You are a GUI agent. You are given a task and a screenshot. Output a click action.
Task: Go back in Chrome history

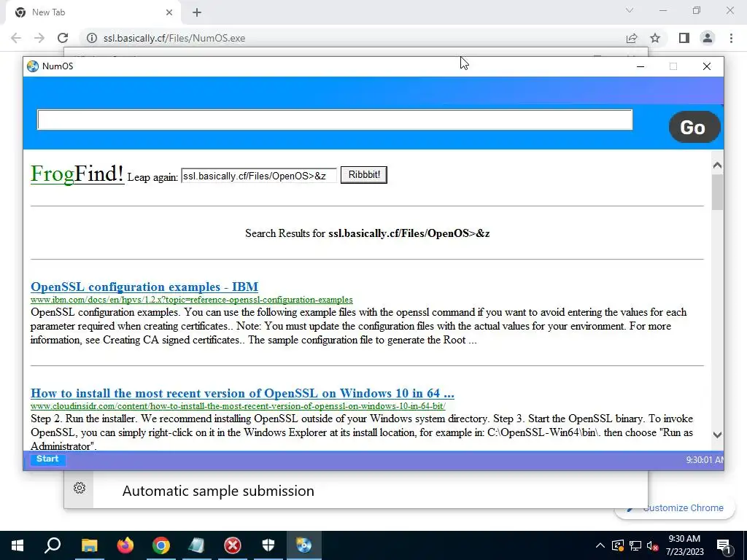[x=16, y=38]
